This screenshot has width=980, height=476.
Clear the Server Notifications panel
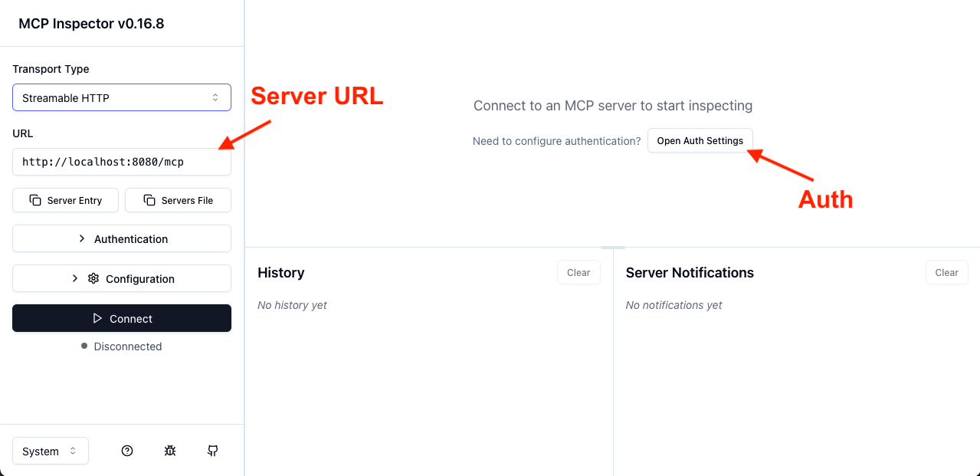[x=946, y=272]
